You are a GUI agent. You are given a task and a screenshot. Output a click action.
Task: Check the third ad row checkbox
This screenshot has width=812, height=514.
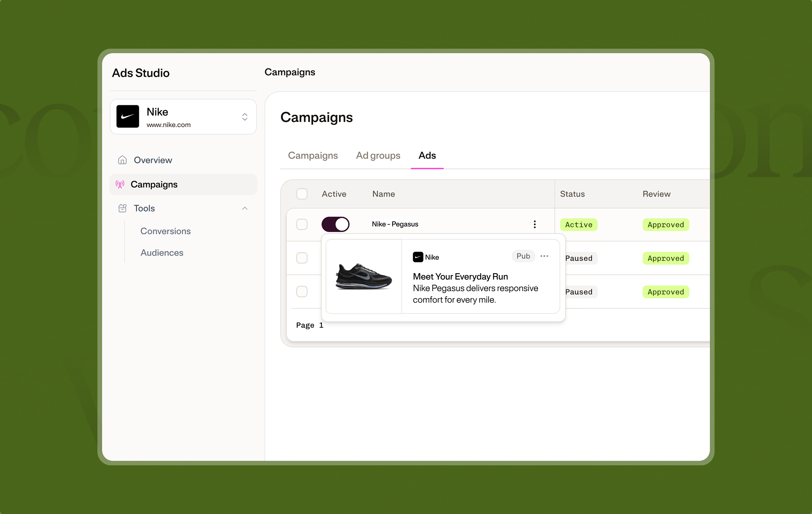(x=302, y=291)
